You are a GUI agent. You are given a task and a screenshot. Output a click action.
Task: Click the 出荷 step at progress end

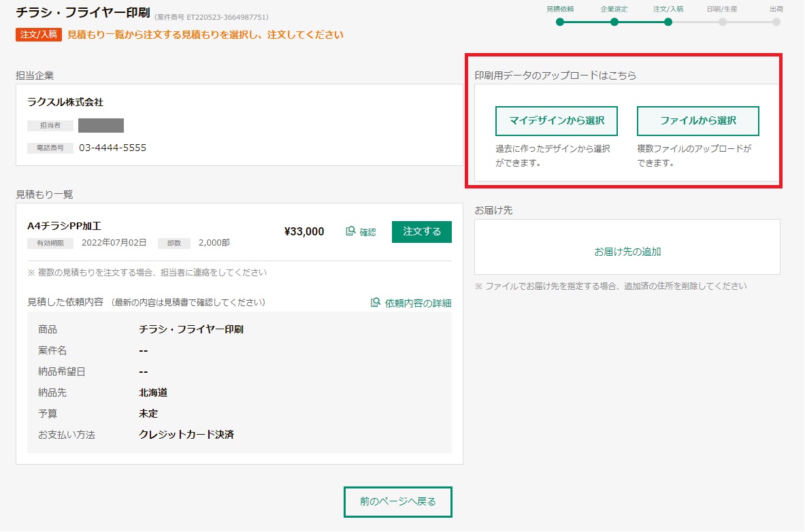(776, 22)
